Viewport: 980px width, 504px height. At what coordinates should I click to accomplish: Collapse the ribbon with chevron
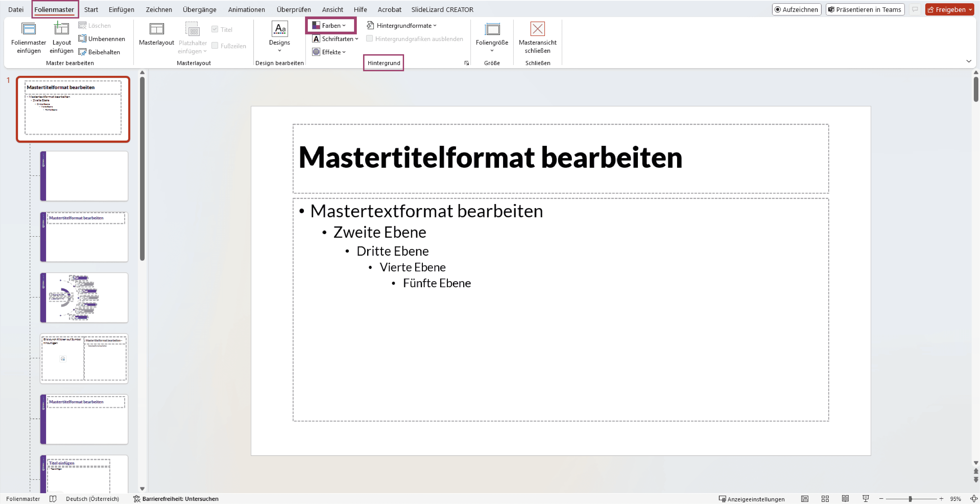click(x=969, y=61)
